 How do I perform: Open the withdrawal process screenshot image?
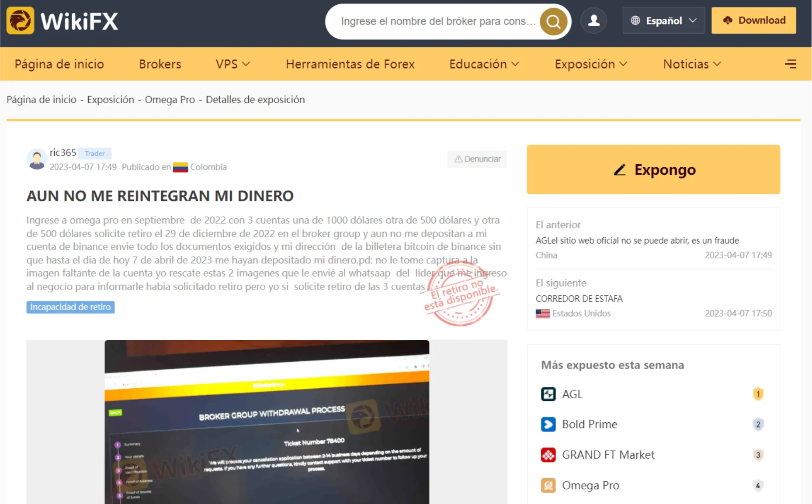(267, 422)
